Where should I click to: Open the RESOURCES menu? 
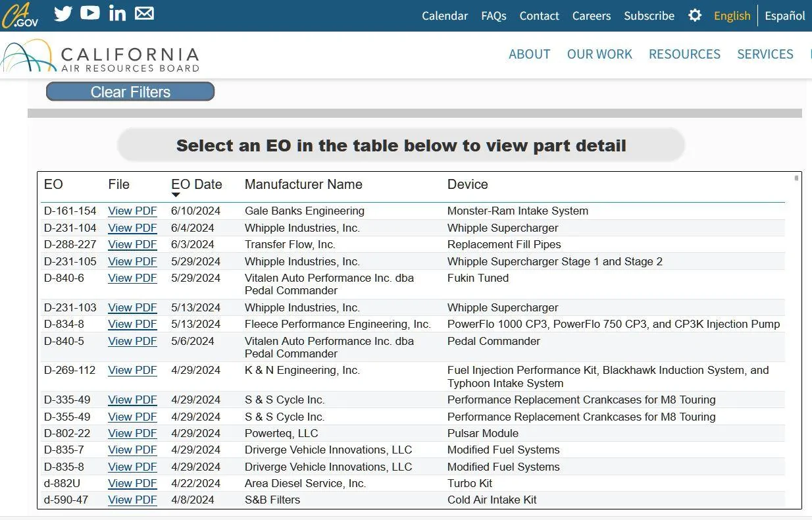coord(684,54)
